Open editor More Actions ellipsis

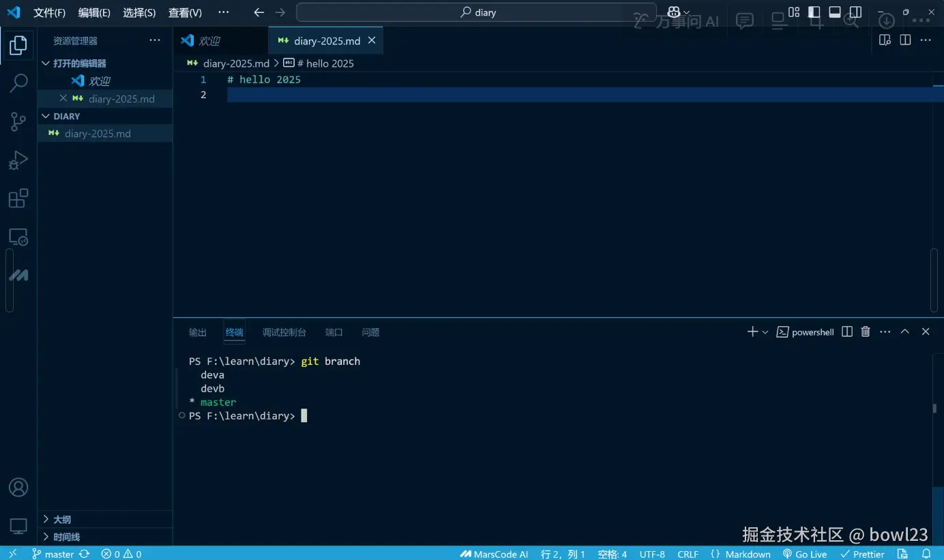click(926, 40)
